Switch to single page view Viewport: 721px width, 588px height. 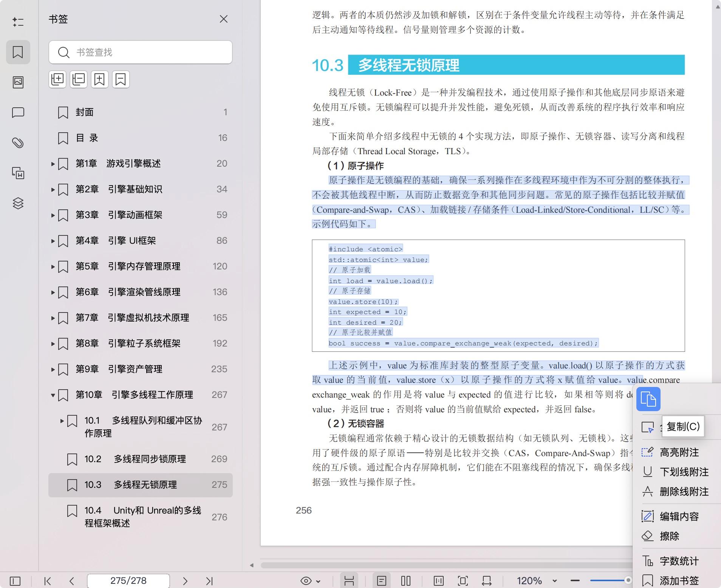click(382, 581)
